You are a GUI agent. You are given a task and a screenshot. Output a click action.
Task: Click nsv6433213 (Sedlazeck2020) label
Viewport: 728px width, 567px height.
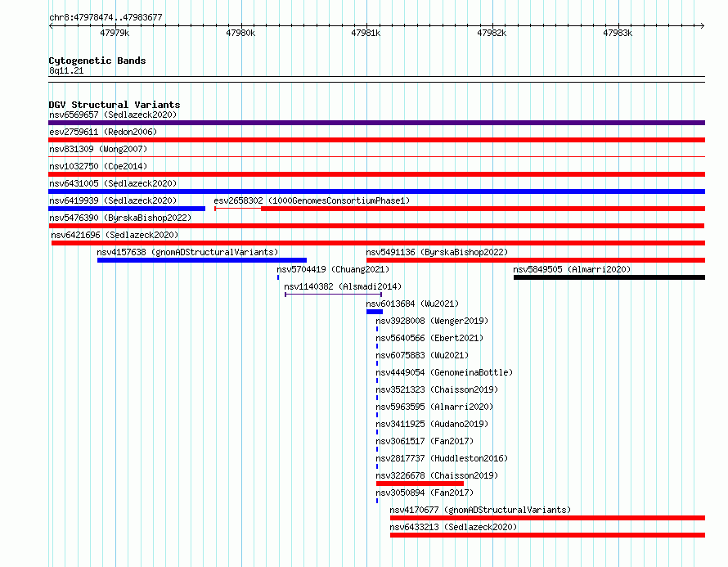pos(453,527)
